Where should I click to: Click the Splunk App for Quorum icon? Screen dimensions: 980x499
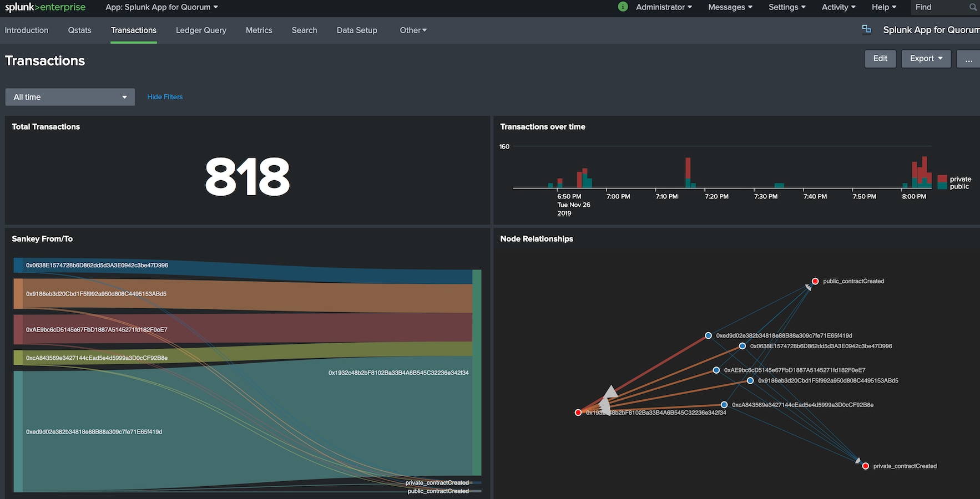(x=866, y=29)
